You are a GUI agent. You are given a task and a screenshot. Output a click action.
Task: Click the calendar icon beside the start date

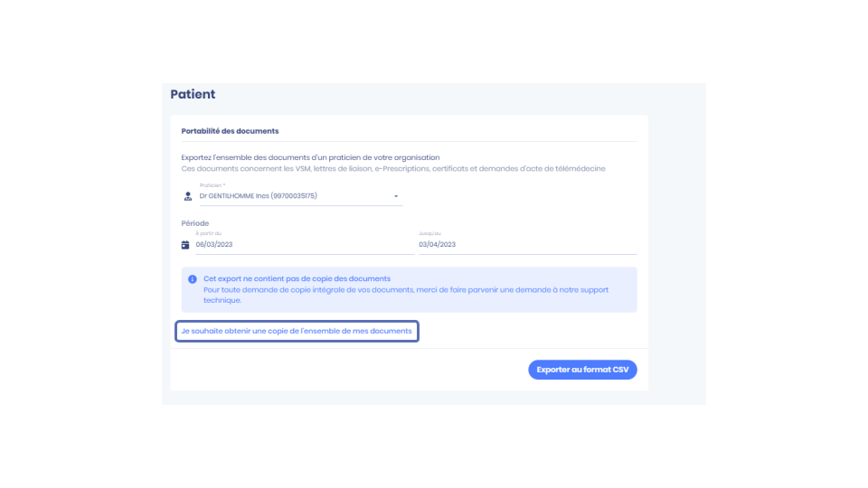pos(185,245)
